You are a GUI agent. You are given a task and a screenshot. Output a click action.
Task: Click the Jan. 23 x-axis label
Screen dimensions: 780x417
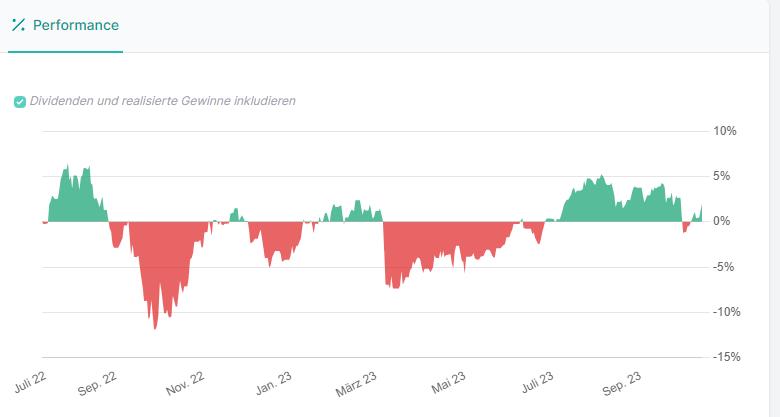[x=273, y=383]
